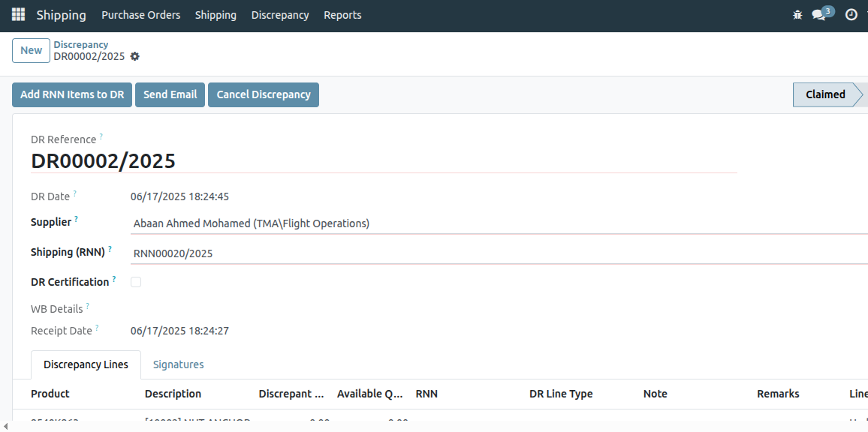The height and width of the screenshot is (432, 868).
Task: Open the gear actions menu beside DR00002/2025
Action: click(134, 56)
